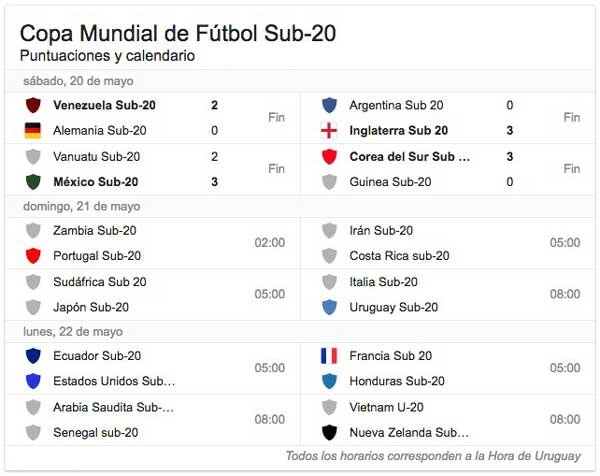Select the Puntuaciones y calendario subtitle
The image size is (600, 476).
(x=107, y=56)
